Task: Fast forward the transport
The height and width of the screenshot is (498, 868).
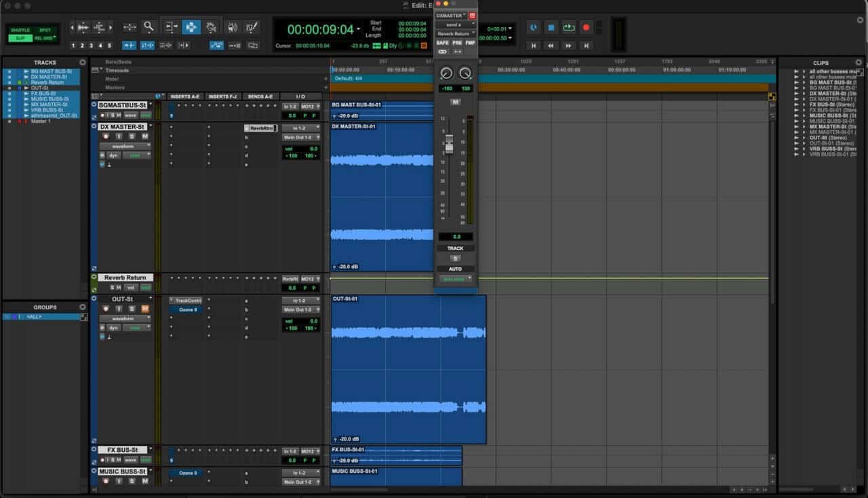Action: [x=569, y=45]
